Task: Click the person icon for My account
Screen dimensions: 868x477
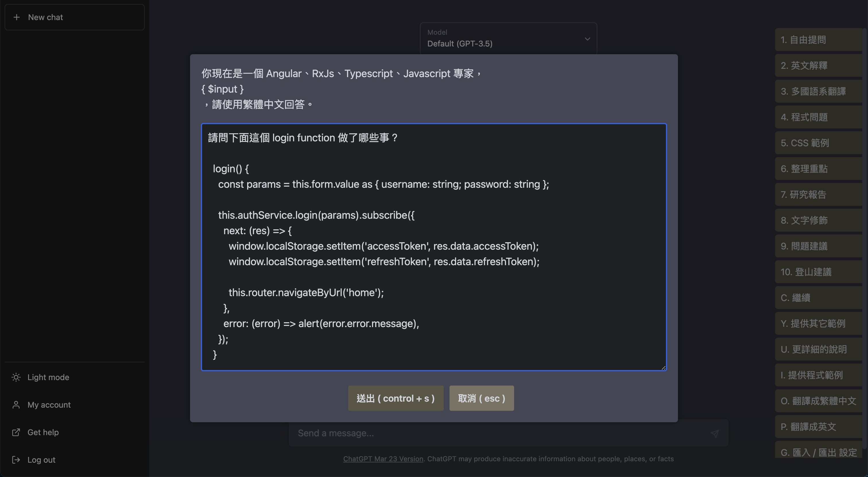Action: (16, 405)
